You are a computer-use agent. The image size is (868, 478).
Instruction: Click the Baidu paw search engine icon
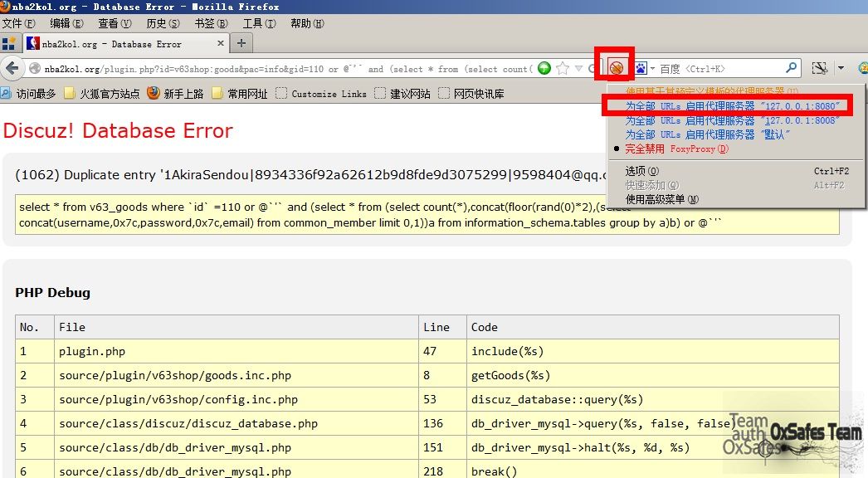coord(641,68)
